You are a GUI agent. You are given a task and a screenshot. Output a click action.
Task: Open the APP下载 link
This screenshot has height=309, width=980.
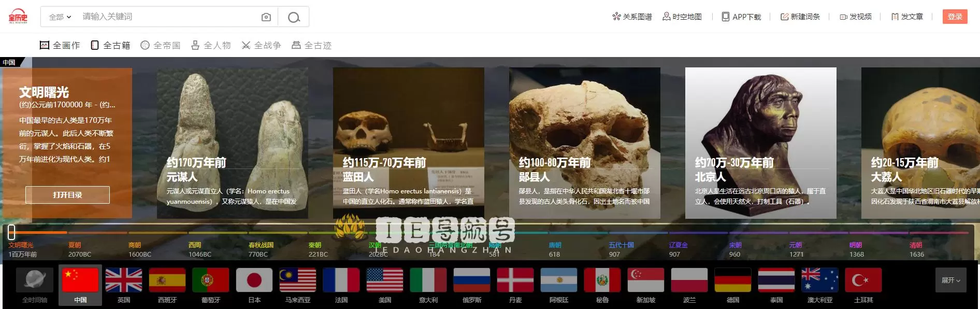click(742, 17)
